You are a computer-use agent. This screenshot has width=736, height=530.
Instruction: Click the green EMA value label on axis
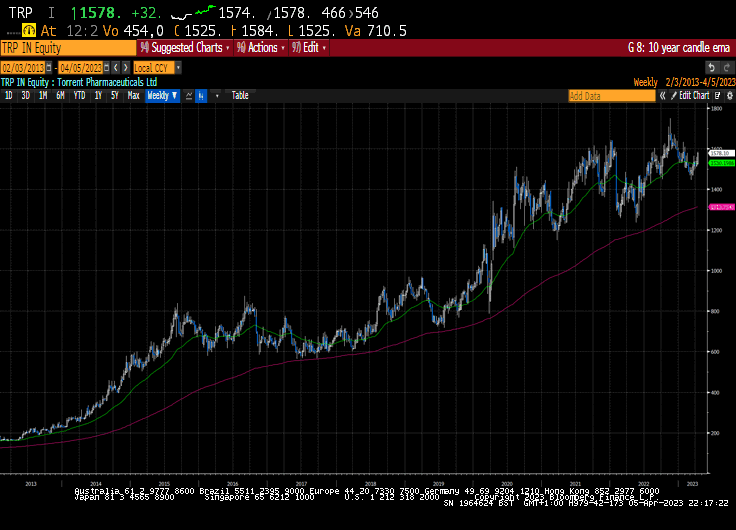coord(722,163)
